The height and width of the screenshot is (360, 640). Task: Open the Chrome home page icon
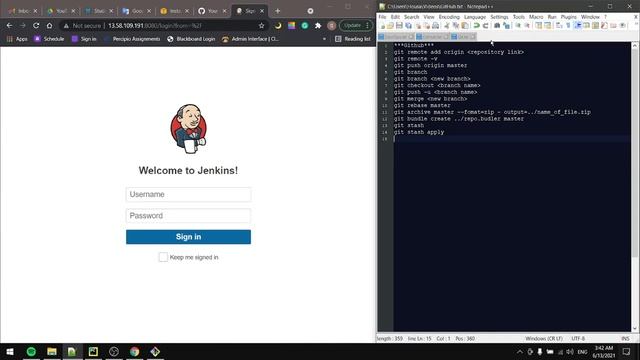pyautogui.click(x=49, y=25)
